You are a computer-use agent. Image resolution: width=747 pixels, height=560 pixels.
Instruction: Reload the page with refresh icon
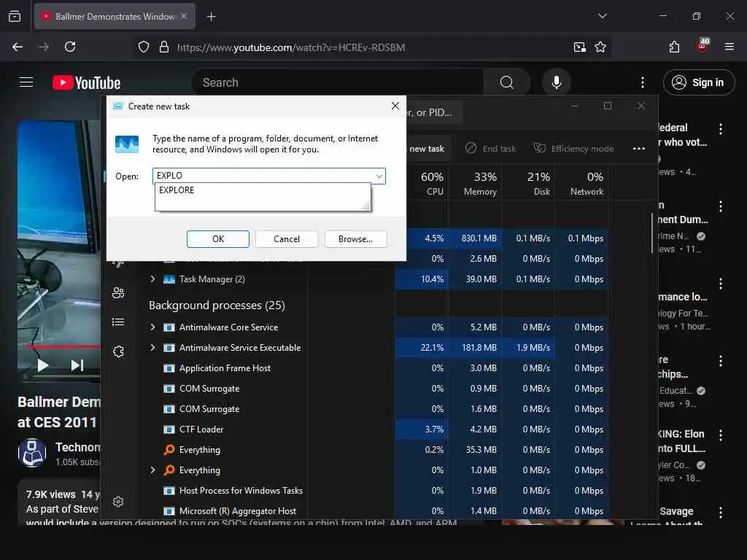pos(70,47)
